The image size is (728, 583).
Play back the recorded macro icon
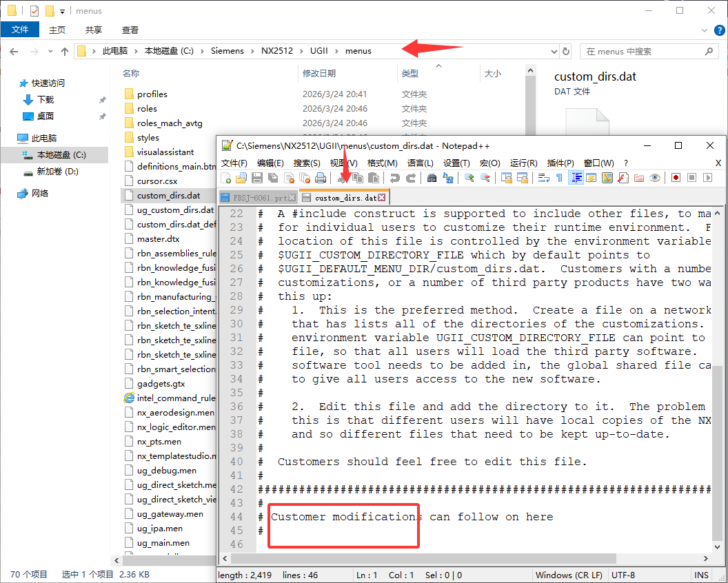click(x=707, y=178)
